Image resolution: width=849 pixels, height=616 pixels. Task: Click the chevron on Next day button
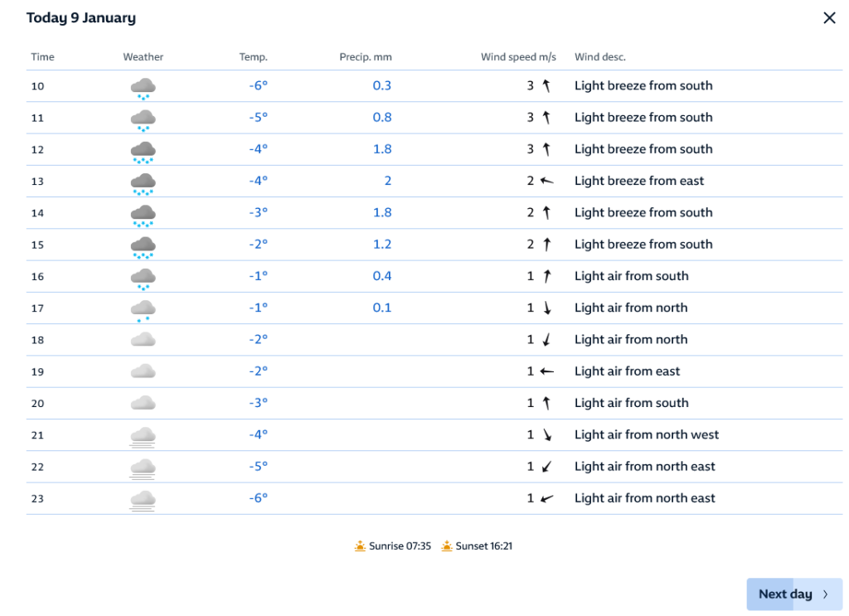click(826, 594)
